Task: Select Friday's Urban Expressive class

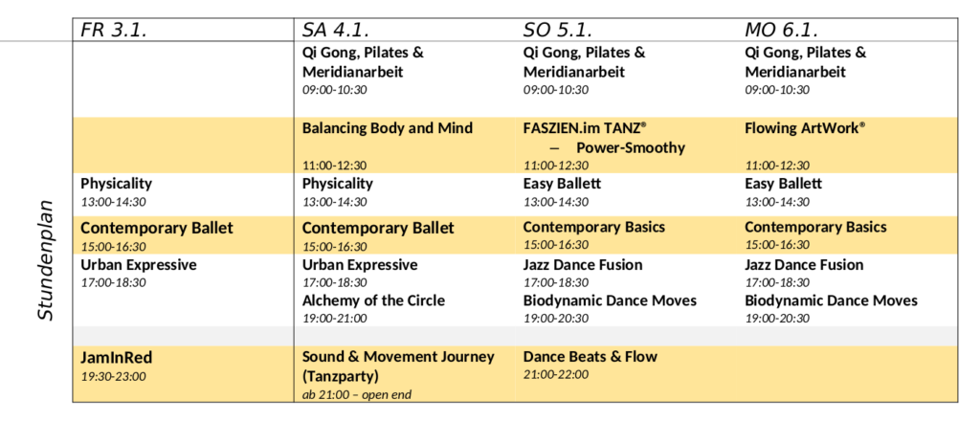Action: tap(138, 265)
